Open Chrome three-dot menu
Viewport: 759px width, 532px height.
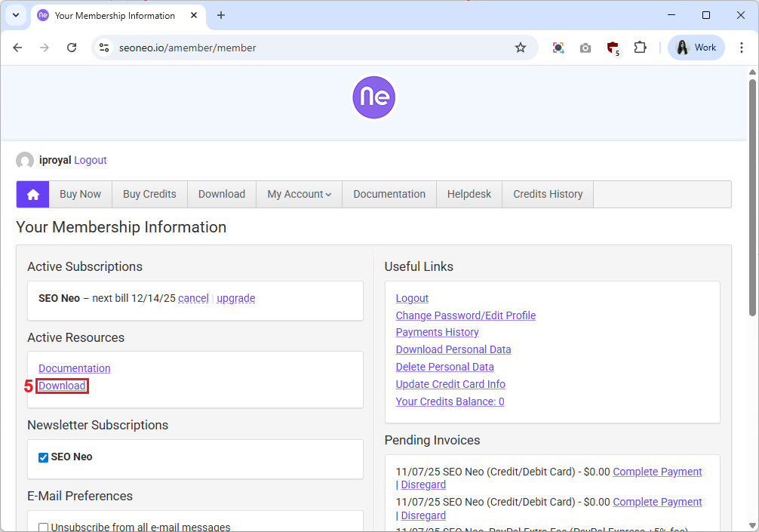pyautogui.click(x=741, y=48)
